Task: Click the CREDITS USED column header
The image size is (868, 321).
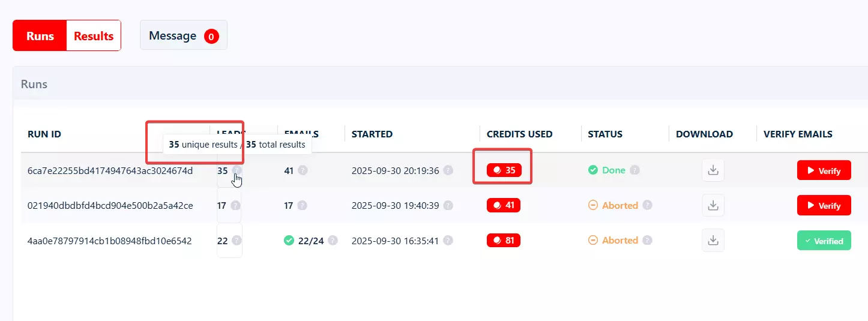Action: pyautogui.click(x=520, y=134)
